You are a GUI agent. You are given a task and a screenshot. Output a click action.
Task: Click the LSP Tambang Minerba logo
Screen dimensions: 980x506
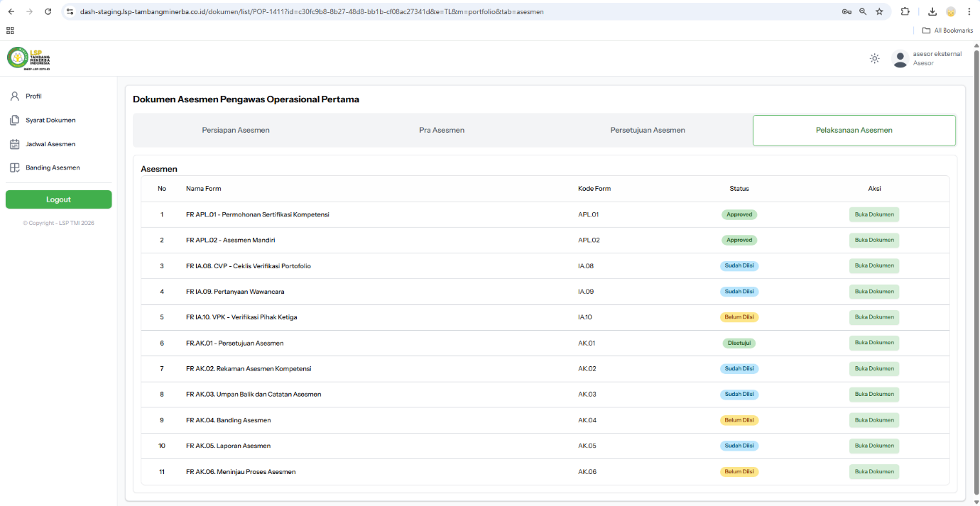[29, 58]
